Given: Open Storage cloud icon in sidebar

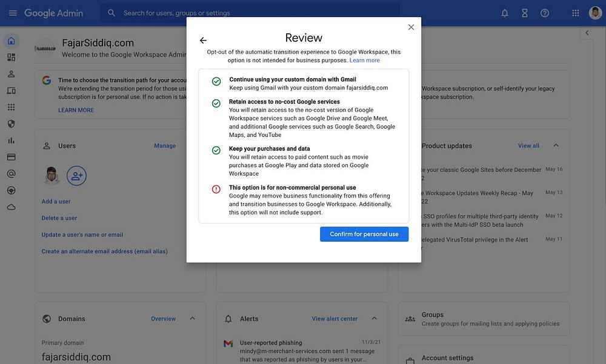Looking at the screenshot, I should (x=11, y=207).
